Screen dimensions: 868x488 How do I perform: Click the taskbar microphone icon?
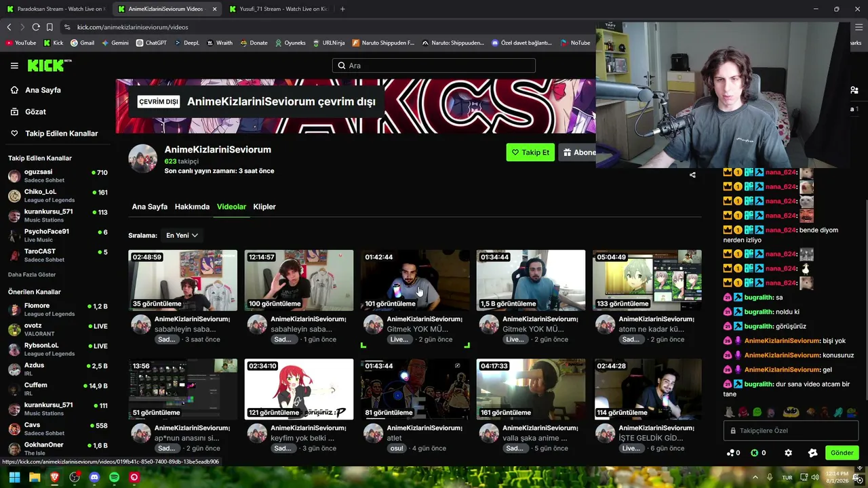point(769,477)
